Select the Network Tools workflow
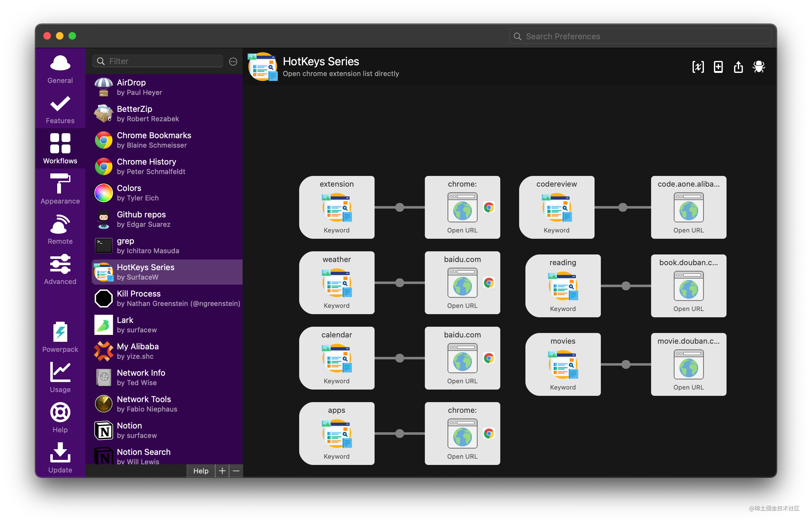 click(x=167, y=404)
